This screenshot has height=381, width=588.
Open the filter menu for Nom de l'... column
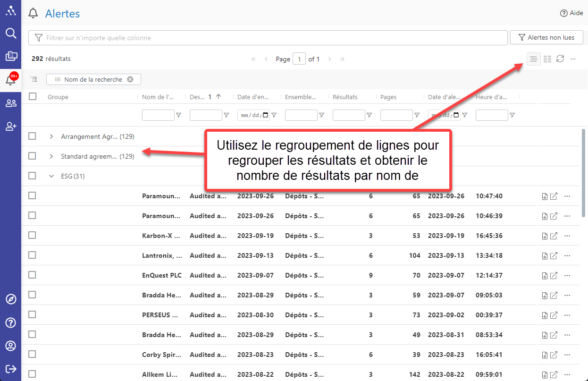178,115
